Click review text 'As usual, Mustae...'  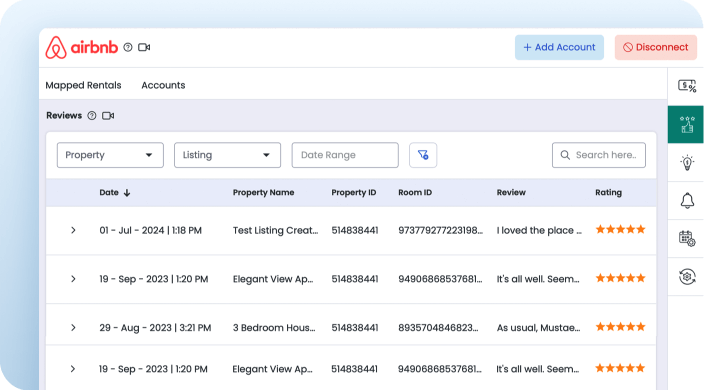pos(538,328)
